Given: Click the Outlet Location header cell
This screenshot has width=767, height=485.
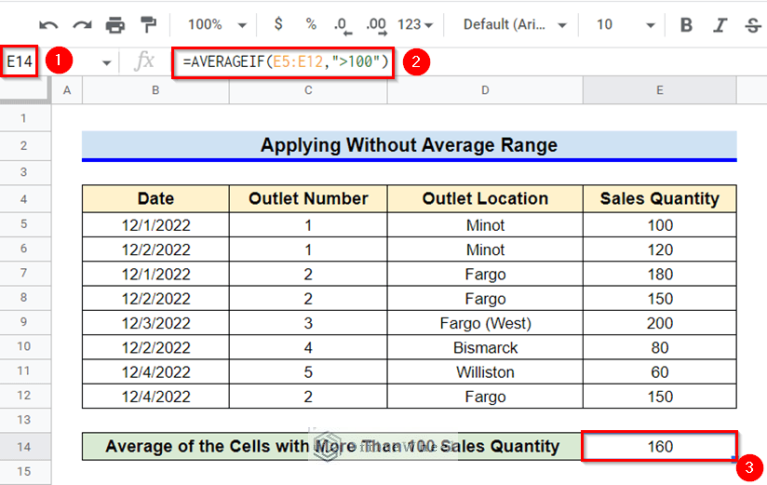Looking at the screenshot, I should 485,199.
